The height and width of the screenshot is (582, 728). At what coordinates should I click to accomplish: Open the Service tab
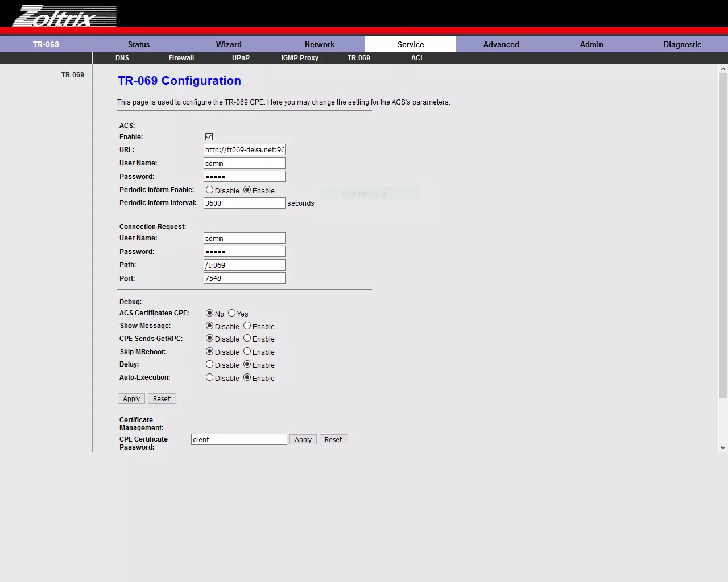[411, 44]
